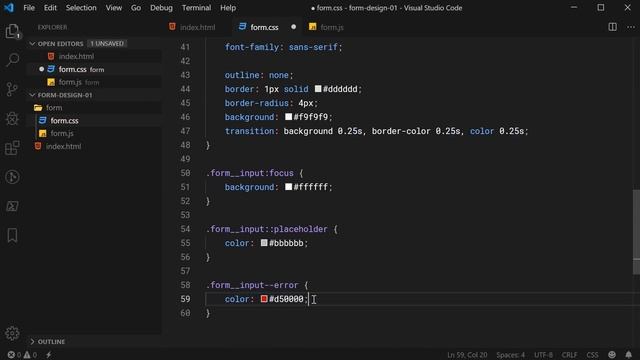Screen dimensions: 640x360
Task: Click the border-radius property text
Action: tap(256, 103)
